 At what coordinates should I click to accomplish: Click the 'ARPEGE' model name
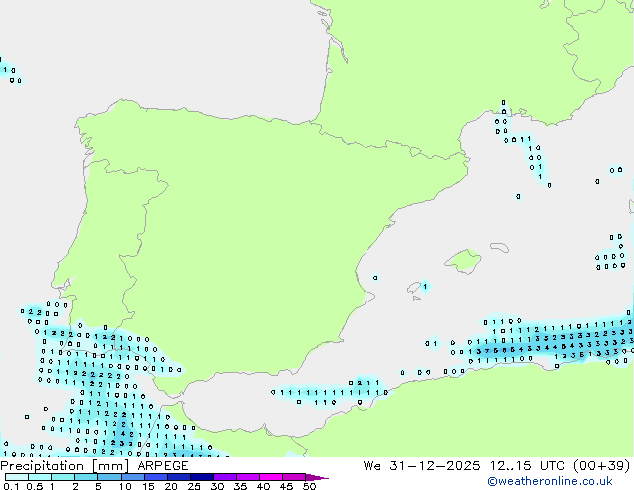coord(163,466)
